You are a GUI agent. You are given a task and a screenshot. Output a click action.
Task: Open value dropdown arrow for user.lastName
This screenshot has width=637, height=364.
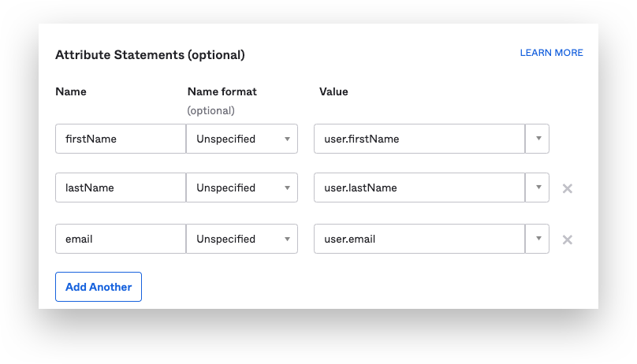point(538,188)
